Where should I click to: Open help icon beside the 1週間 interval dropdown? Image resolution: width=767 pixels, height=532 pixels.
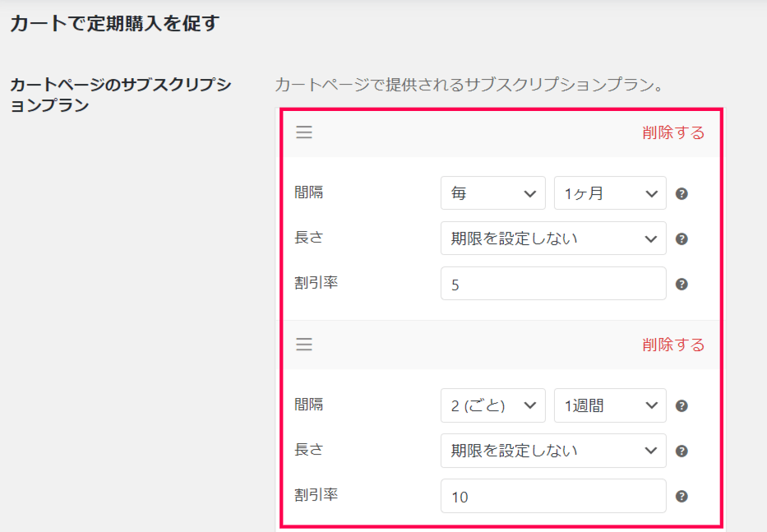tap(682, 405)
